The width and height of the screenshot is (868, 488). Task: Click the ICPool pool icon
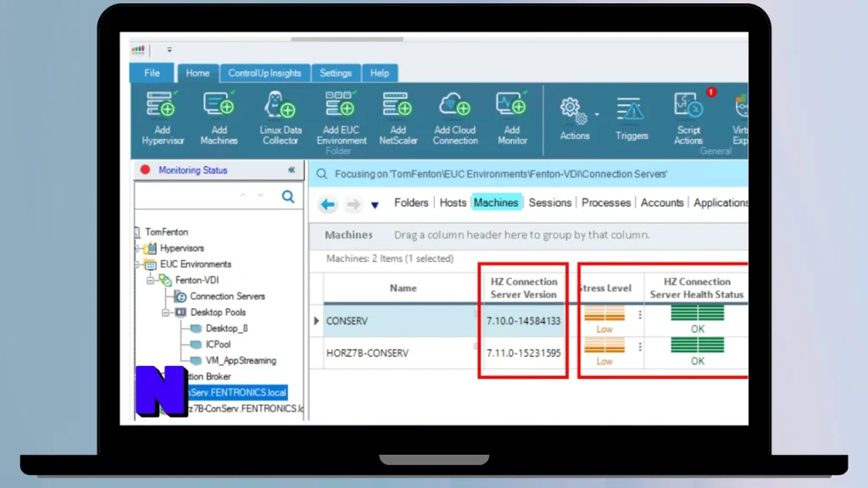coord(196,345)
